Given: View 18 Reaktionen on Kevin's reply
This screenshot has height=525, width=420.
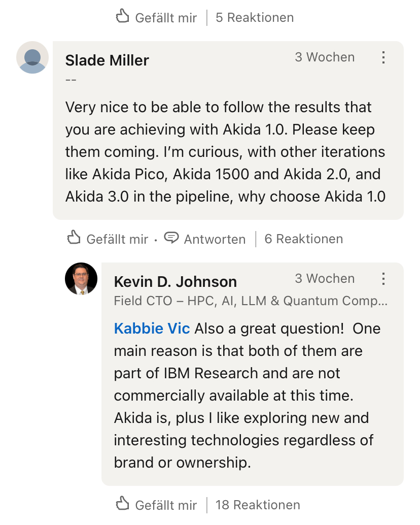Looking at the screenshot, I should pyautogui.click(x=258, y=505).
